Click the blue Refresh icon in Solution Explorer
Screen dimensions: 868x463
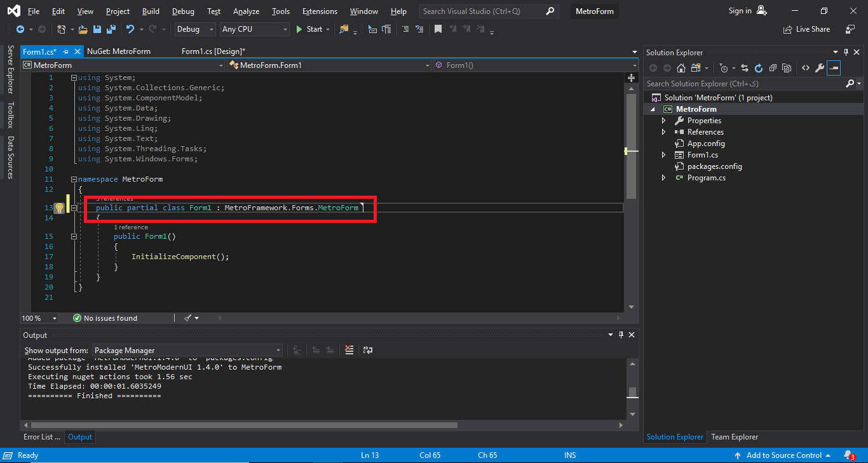point(758,68)
